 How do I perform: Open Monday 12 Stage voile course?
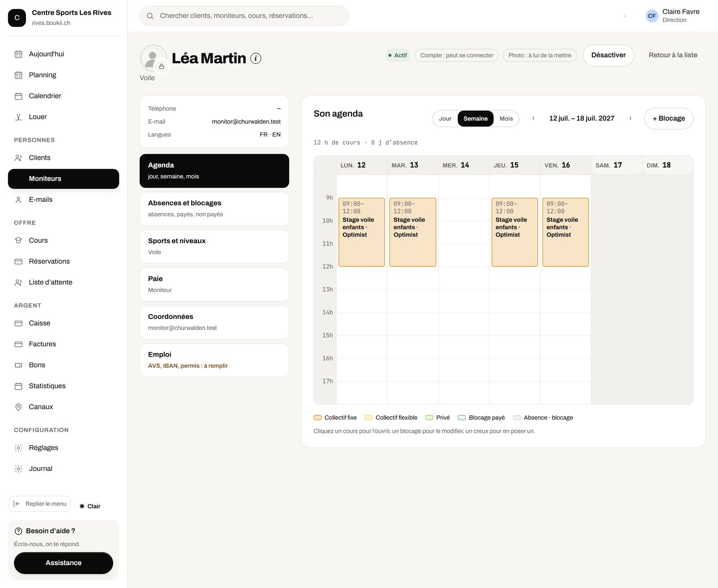[x=361, y=232]
